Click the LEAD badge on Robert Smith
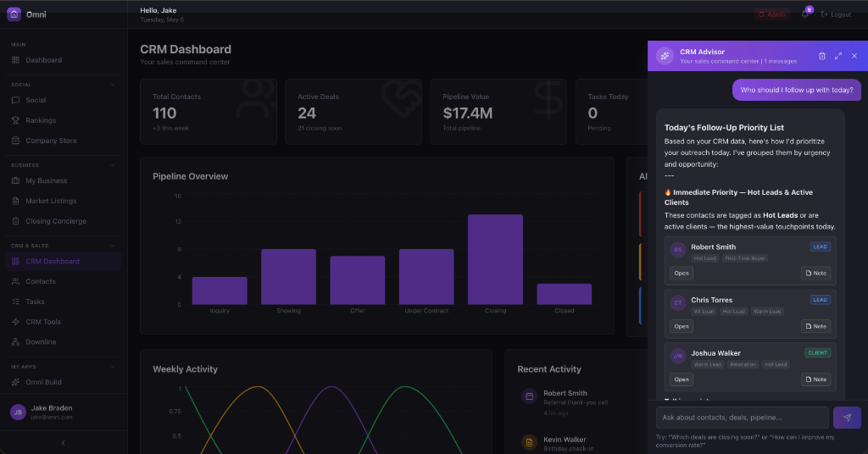The width and height of the screenshot is (868, 454). (821, 246)
